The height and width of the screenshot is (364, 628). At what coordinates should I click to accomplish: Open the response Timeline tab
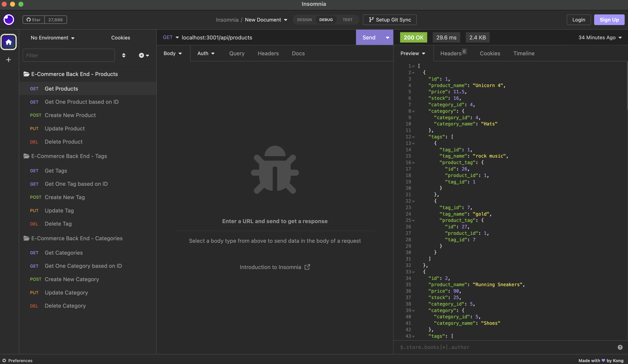pos(524,53)
